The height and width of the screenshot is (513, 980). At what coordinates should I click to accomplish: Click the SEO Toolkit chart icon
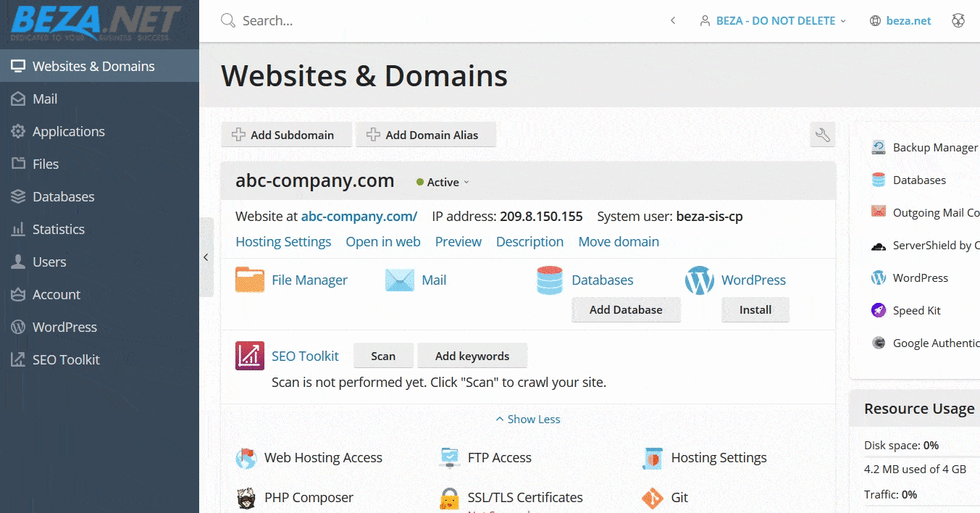tap(250, 356)
